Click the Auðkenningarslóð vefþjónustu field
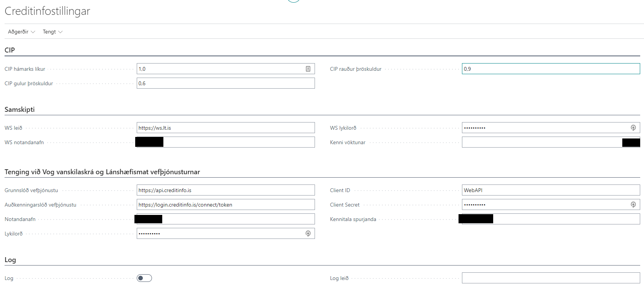 click(x=225, y=205)
